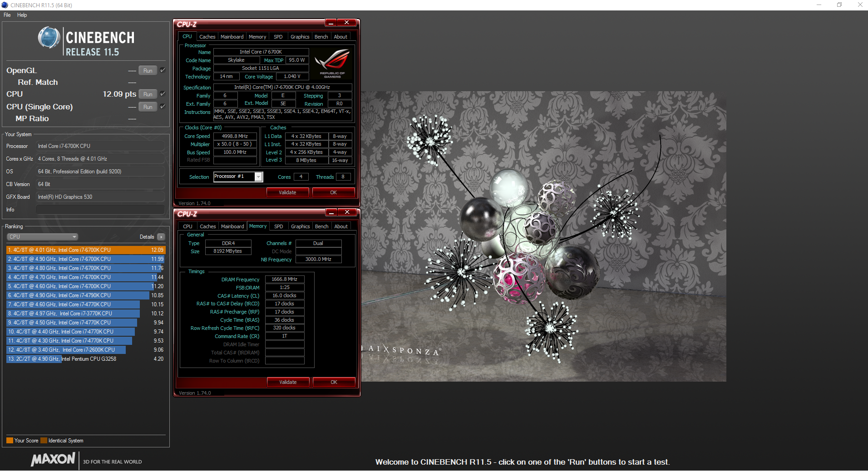Open the Help menu in Cinebench
Viewport: 868px width, 471px height.
pyautogui.click(x=22, y=15)
